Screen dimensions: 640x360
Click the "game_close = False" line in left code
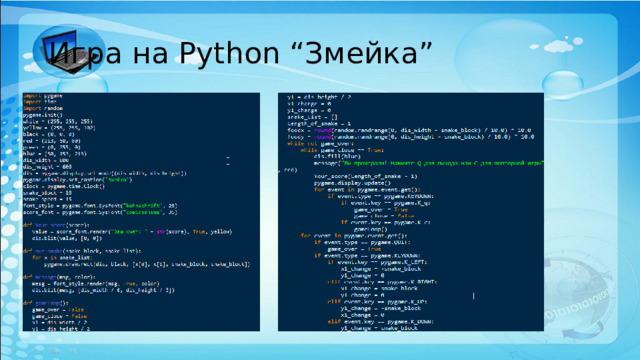[x=60, y=316]
